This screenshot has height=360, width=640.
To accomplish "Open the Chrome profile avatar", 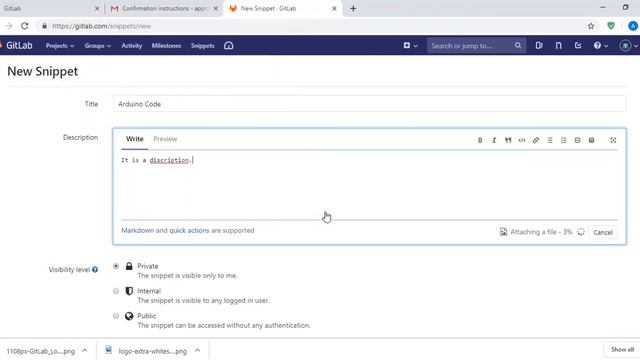I will tap(633, 26).
